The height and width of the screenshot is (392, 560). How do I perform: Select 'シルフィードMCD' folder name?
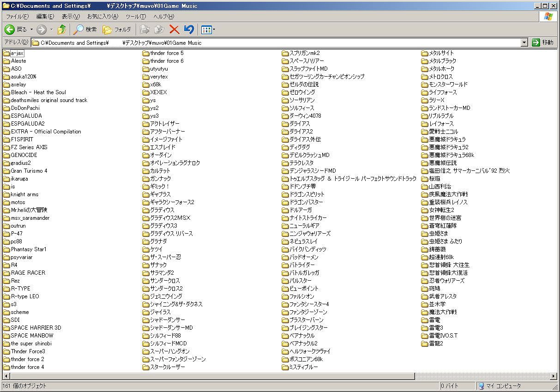coord(169,344)
